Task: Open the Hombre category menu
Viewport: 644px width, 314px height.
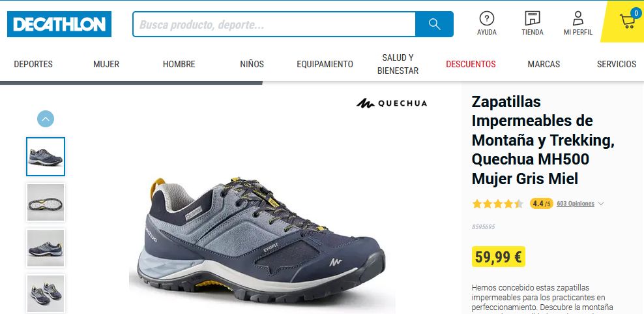Action: [179, 64]
